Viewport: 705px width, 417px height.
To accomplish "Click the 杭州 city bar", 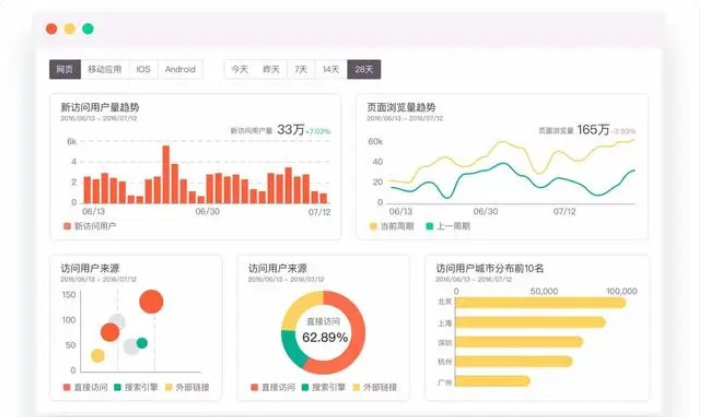I will point(514,361).
